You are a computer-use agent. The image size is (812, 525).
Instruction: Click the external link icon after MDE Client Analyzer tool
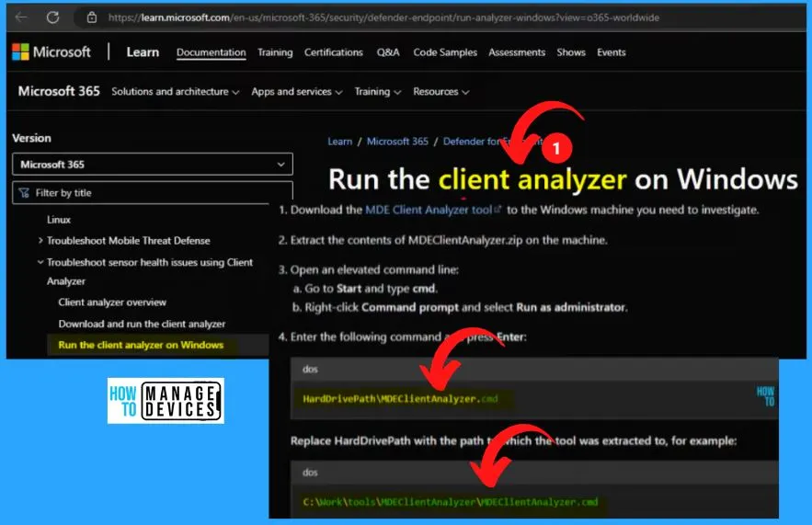click(497, 209)
